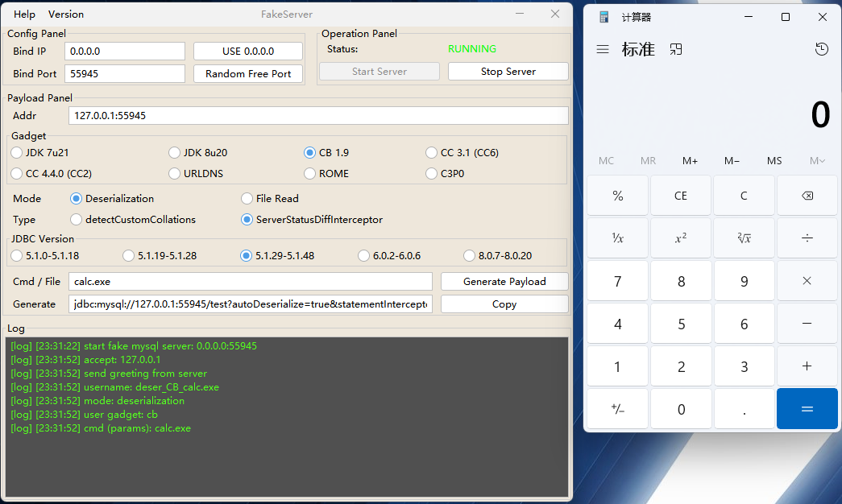The image size is (842, 504).
Task: Click Calculator digit 5 key
Action: [681, 324]
